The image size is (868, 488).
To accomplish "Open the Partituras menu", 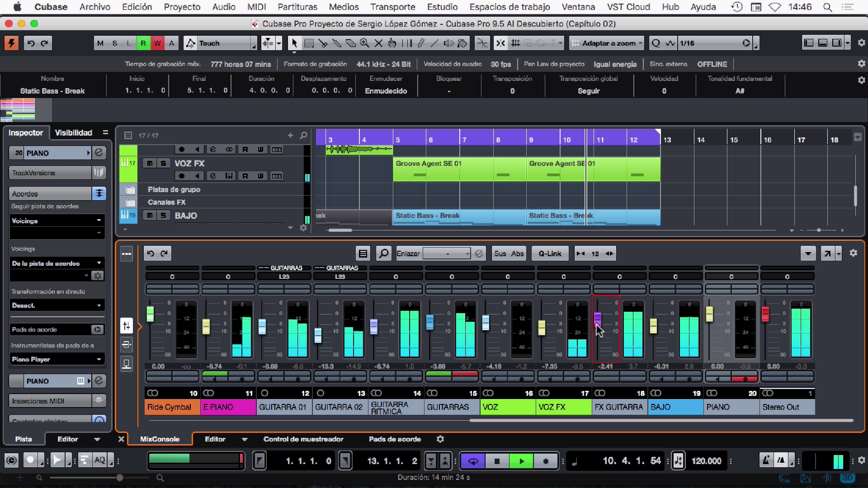I will coord(297,7).
